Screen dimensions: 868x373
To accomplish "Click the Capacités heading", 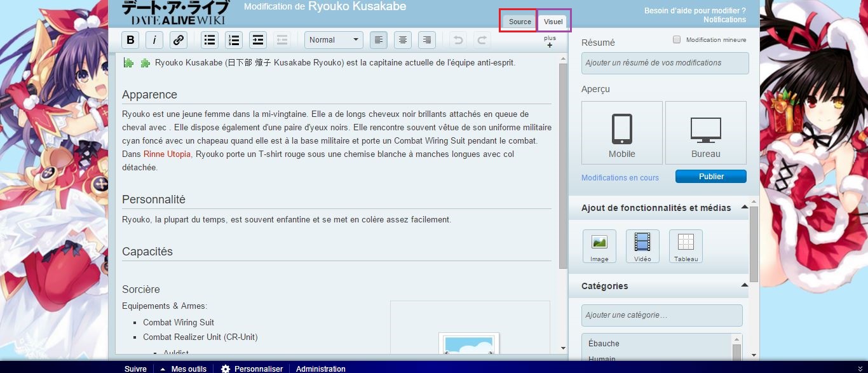I will click(147, 252).
